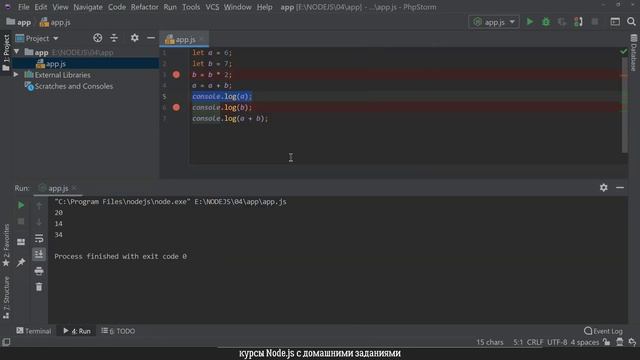
Task: Open the VCS menu
Action: click(212, 7)
